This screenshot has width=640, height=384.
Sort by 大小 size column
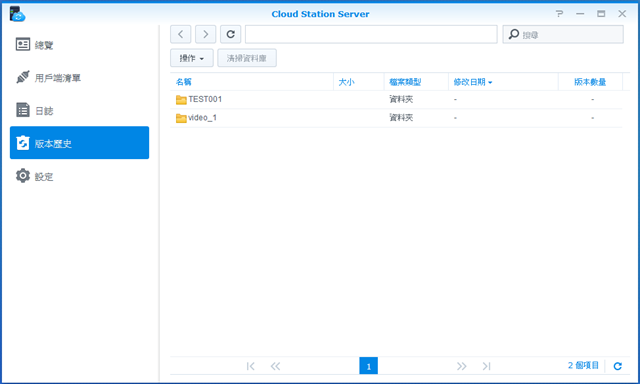pyautogui.click(x=359, y=82)
